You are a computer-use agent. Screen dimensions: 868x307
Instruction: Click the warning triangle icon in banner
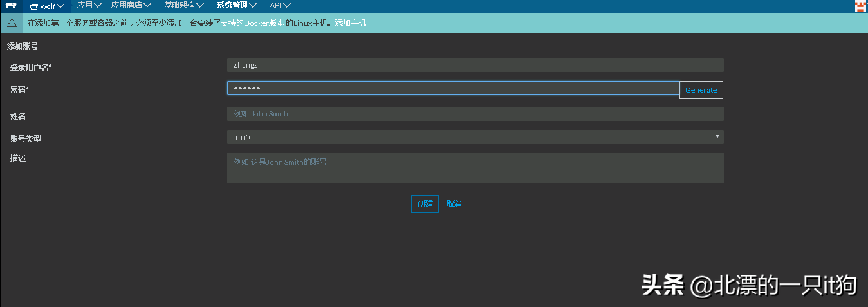click(12, 23)
